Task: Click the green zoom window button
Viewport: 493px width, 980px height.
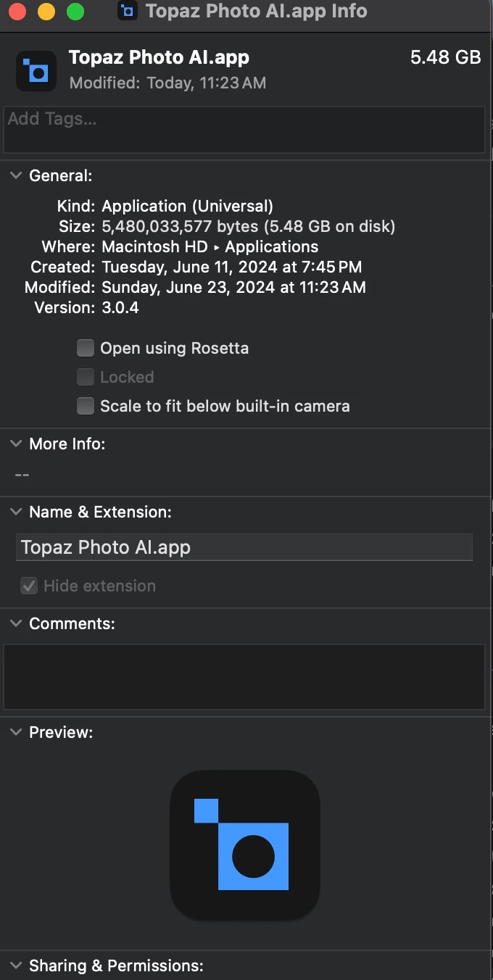Action: click(75, 12)
